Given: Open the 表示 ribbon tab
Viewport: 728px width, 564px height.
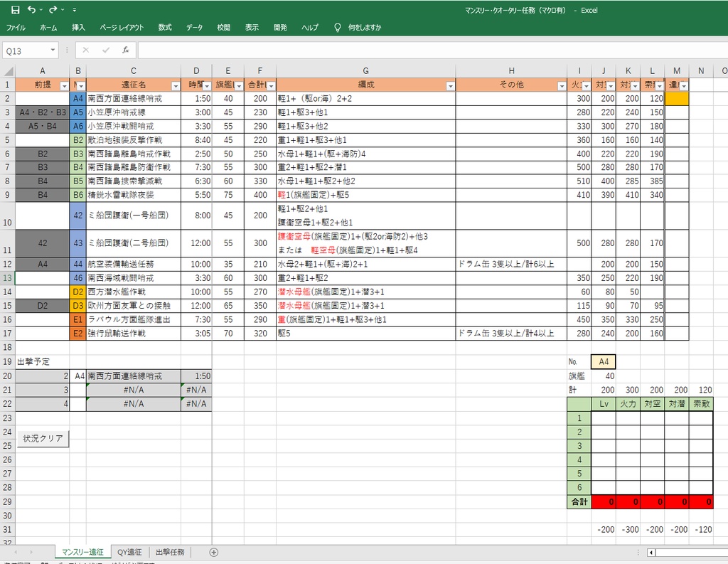Looking at the screenshot, I should pyautogui.click(x=252, y=28).
